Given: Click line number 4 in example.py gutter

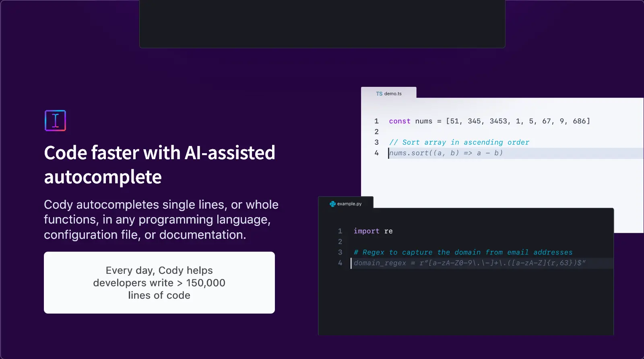Looking at the screenshot, I should click(x=340, y=263).
